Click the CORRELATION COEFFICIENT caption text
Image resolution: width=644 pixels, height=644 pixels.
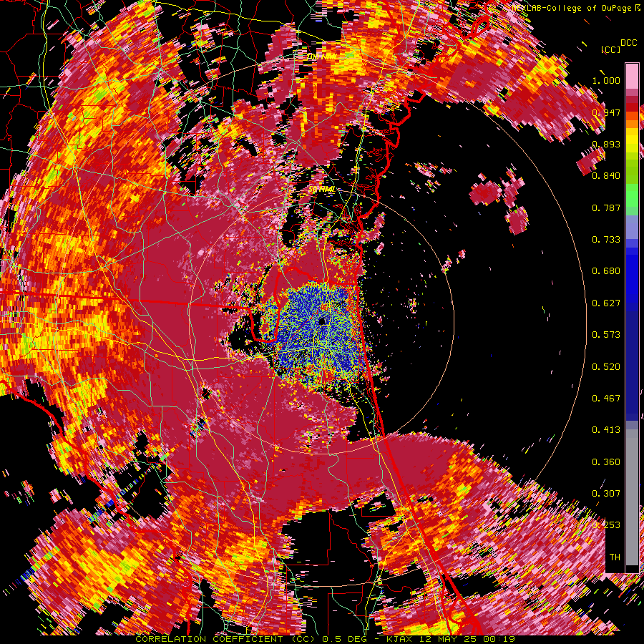tap(209, 639)
